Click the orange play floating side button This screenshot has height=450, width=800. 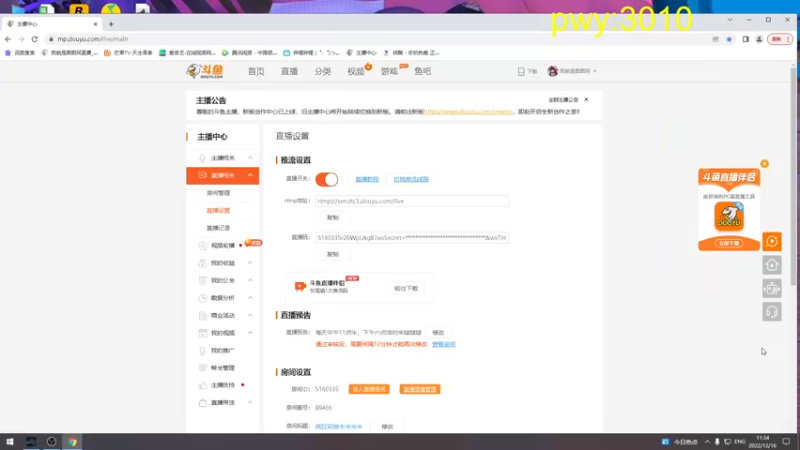[x=772, y=241]
